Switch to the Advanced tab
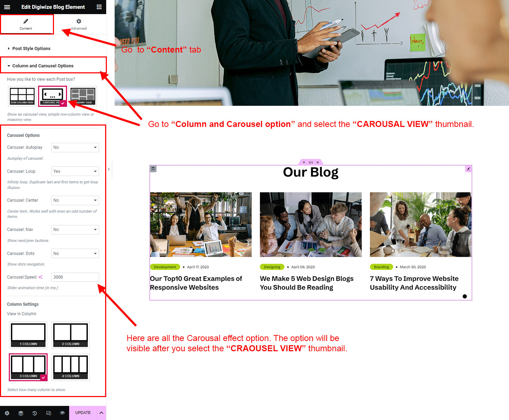Screen dimensions: 509x420 tap(79, 24)
